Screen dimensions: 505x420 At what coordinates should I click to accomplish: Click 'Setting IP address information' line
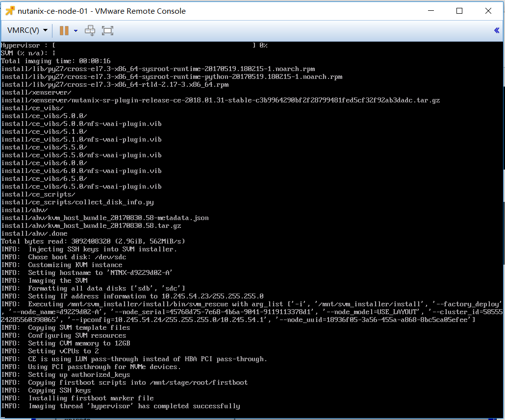coord(132,296)
